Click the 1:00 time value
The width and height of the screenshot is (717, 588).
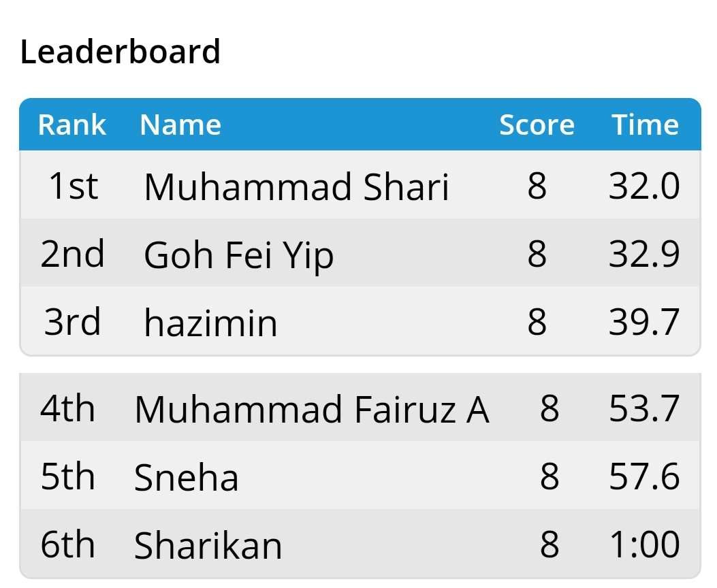coord(645,544)
